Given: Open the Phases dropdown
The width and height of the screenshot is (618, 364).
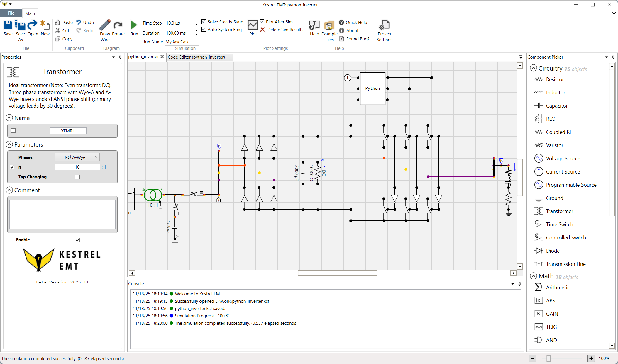Looking at the screenshot, I should 77,157.
